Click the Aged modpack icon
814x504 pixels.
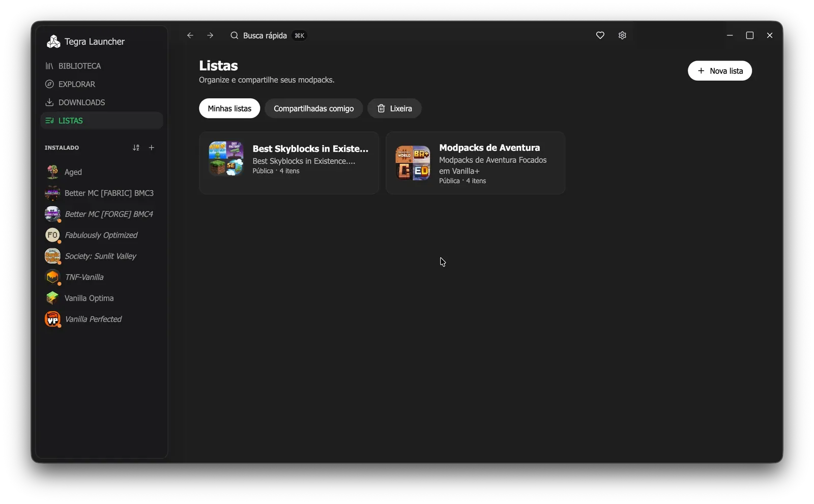(x=52, y=172)
